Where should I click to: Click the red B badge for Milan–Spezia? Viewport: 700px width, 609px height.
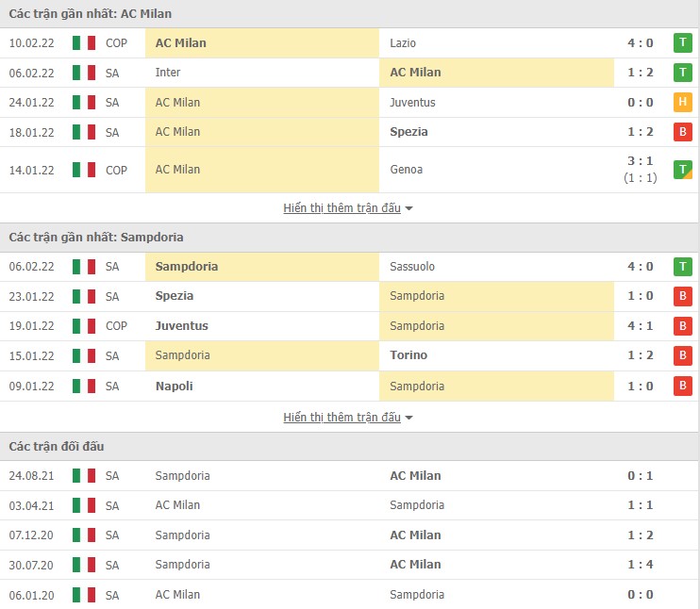point(682,132)
